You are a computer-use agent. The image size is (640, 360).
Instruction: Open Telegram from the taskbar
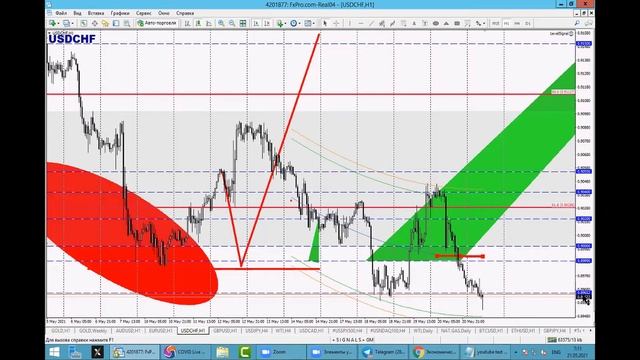click(383, 352)
